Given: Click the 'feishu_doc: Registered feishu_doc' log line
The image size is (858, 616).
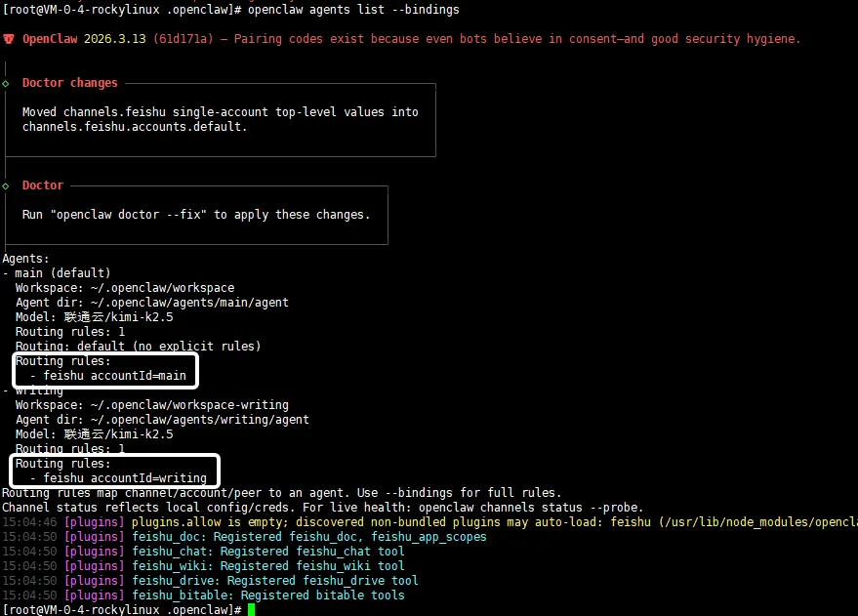Looking at the screenshot, I should (245, 537).
